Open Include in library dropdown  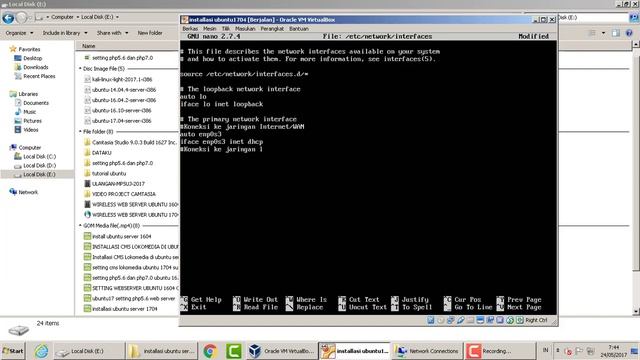click(65, 33)
